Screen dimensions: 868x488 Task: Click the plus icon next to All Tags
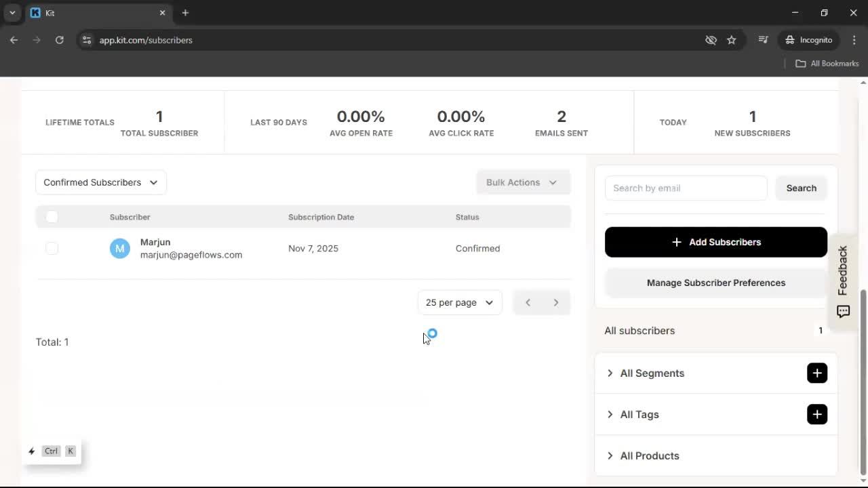tap(817, 414)
